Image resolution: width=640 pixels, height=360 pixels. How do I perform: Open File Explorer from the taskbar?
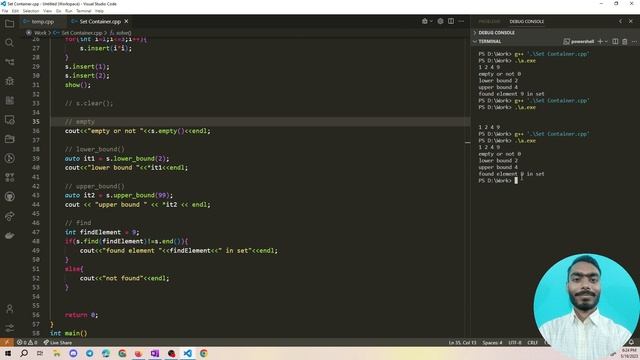point(57,353)
